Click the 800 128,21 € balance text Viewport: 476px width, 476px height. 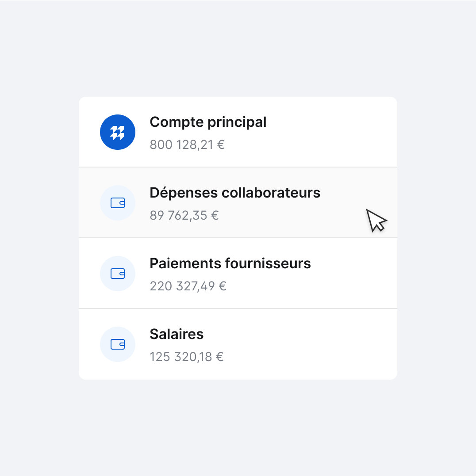click(187, 144)
